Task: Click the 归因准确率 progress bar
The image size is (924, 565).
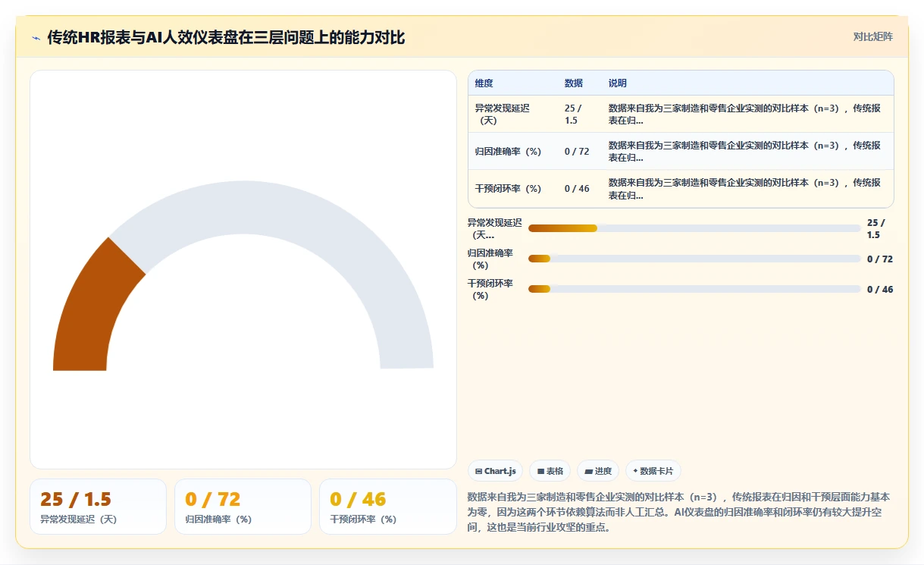Action: click(694, 259)
